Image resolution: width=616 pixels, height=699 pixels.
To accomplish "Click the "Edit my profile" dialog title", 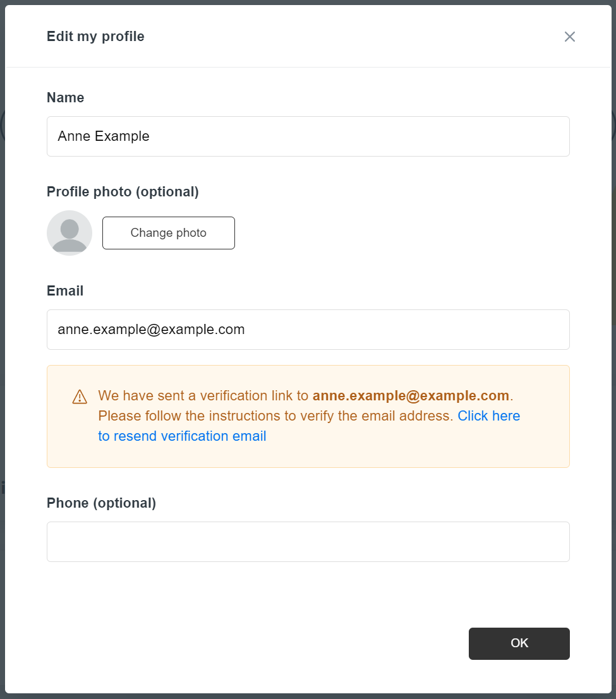I will pyautogui.click(x=95, y=37).
